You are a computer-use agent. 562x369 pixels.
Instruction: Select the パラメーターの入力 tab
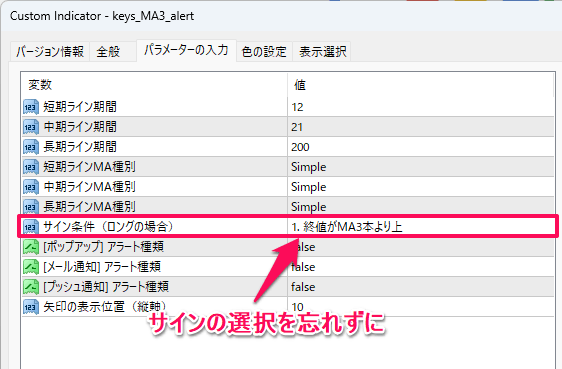point(186,50)
